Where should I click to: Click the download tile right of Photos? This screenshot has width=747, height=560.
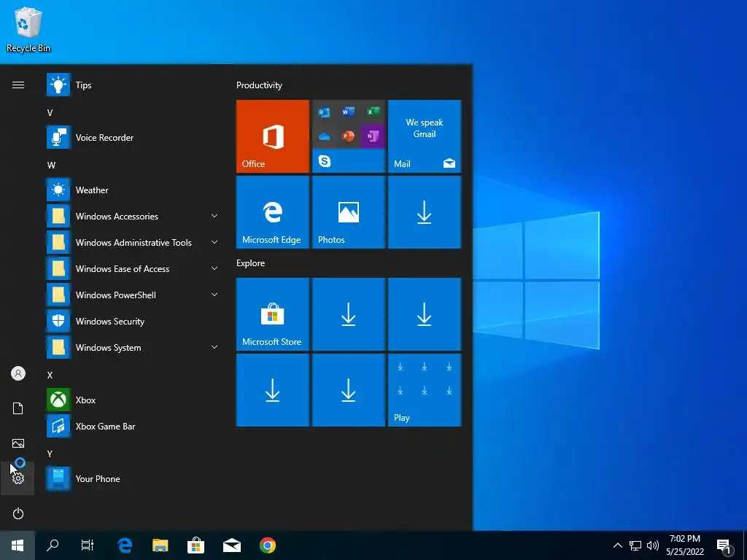pos(425,212)
